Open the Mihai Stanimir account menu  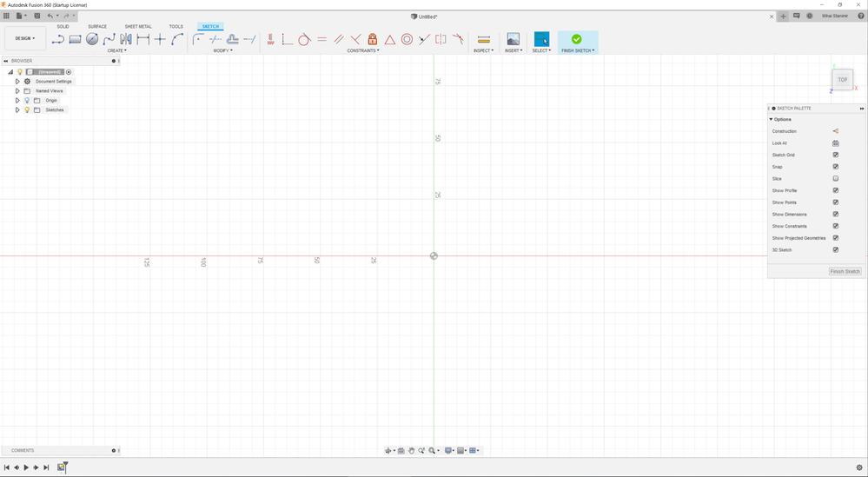tap(834, 16)
